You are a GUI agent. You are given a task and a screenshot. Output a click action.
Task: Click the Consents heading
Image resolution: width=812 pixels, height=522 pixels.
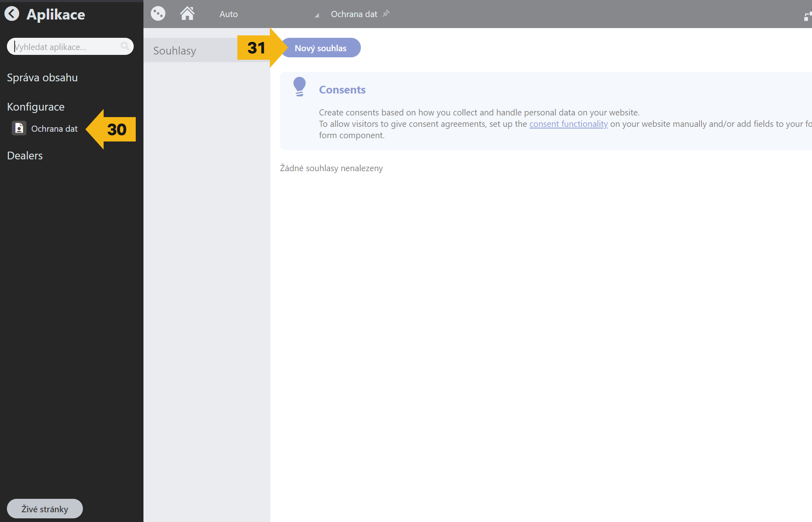pos(342,90)
